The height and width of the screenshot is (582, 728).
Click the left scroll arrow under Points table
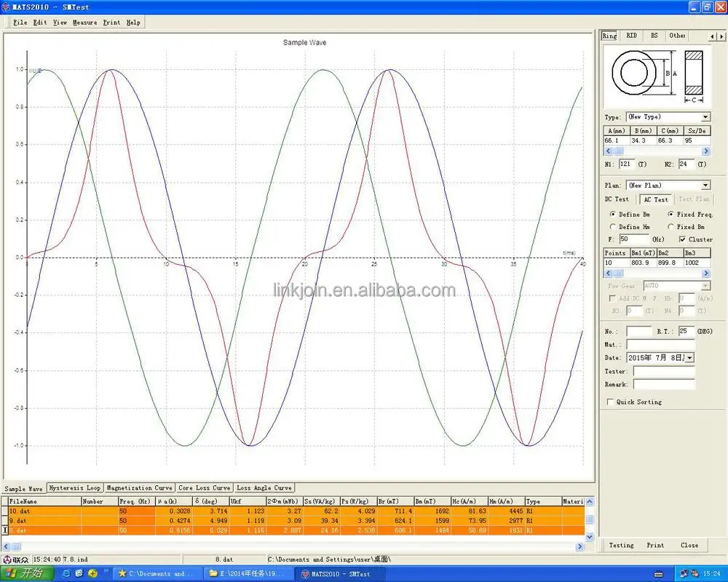(609, 273)
